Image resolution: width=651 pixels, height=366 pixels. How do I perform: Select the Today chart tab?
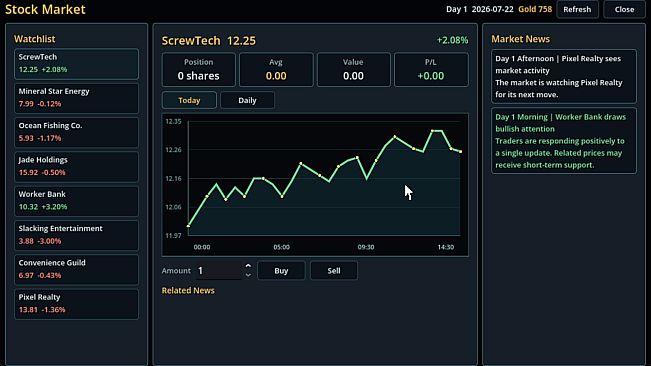(189, 100)
